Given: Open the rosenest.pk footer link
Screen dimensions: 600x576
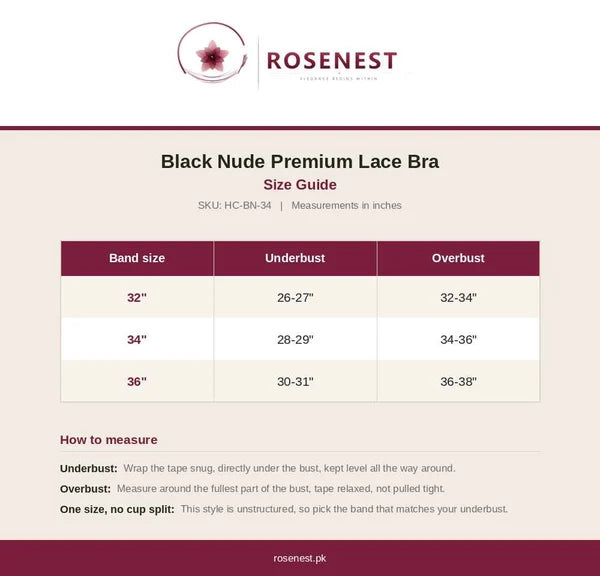Looking at the screenshot, I should click(x=300, y=558).
